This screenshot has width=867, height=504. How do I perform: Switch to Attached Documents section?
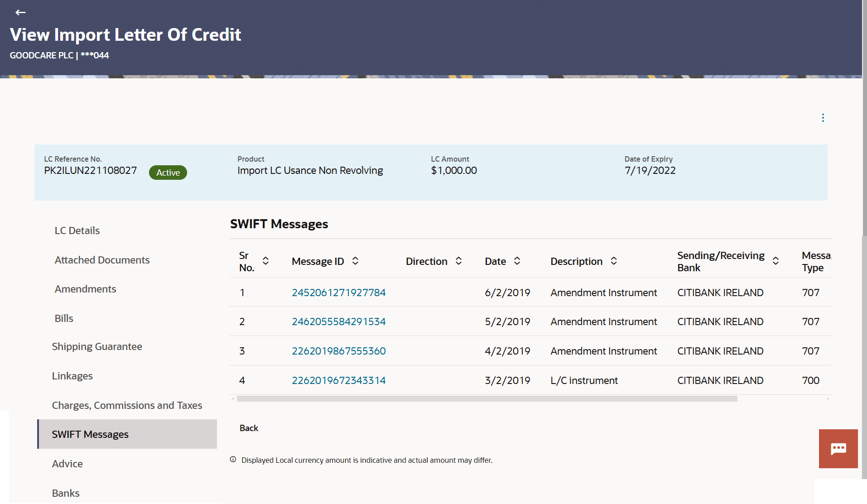102,260
